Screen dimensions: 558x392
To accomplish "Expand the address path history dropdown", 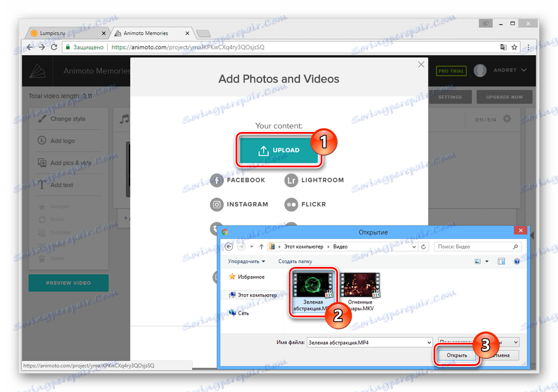I will 414,247.
